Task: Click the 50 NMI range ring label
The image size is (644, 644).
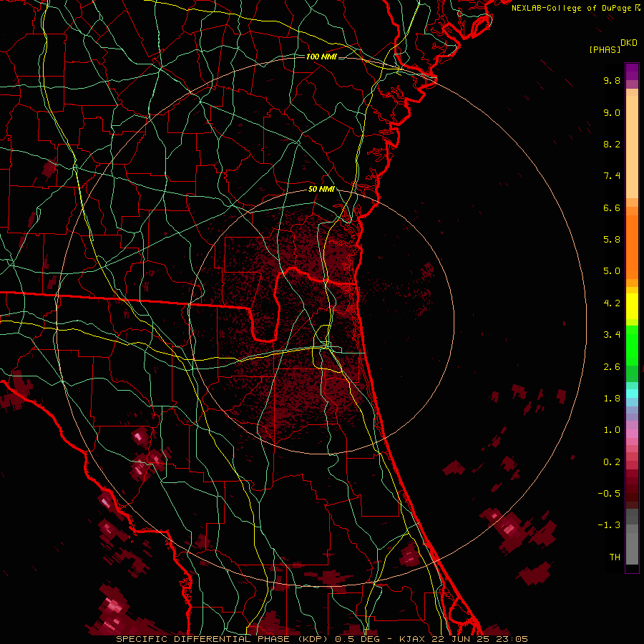Action: 321,190
